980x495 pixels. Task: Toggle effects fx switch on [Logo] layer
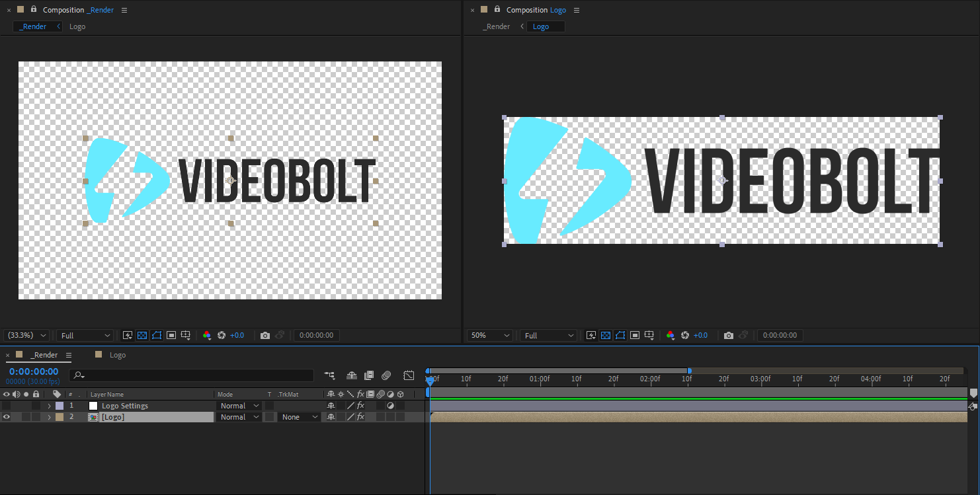pyautogui.click(x=360, y=417)
